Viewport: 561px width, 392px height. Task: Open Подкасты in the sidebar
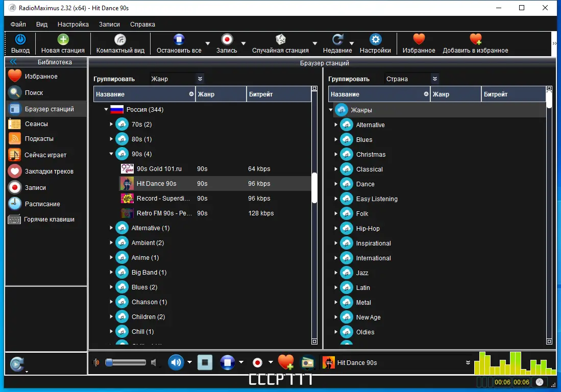click(46, 138)
